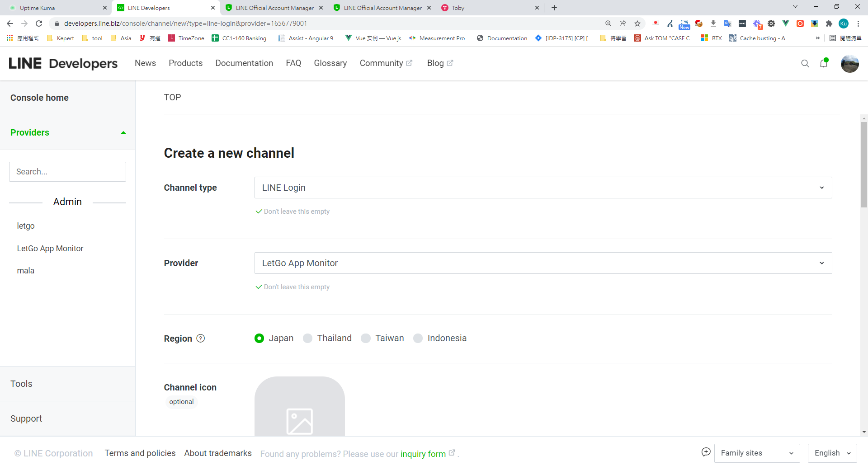
Task: Open the Documentation menu item
Action: (244, 63)
